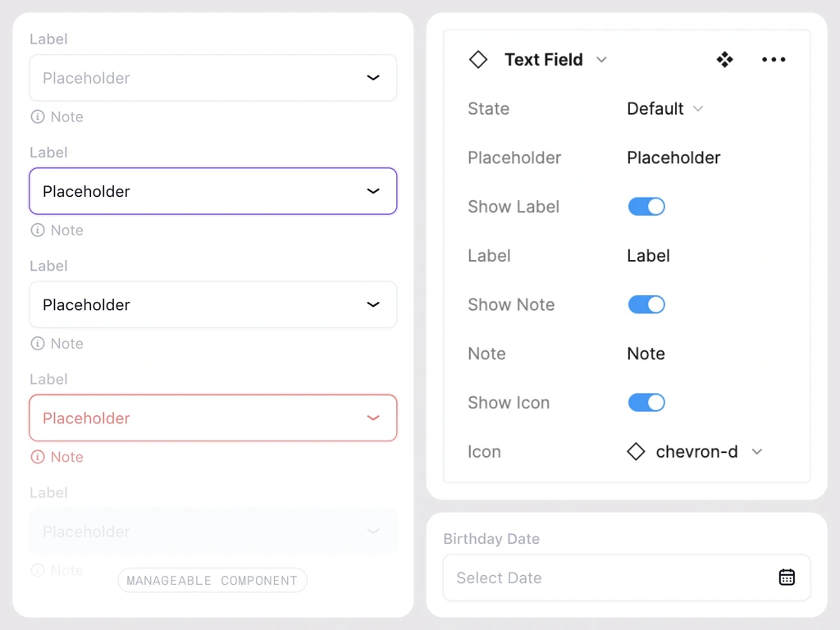
Task: Click the diamond icon beside chevron-d
Action: tap(636, 452)
